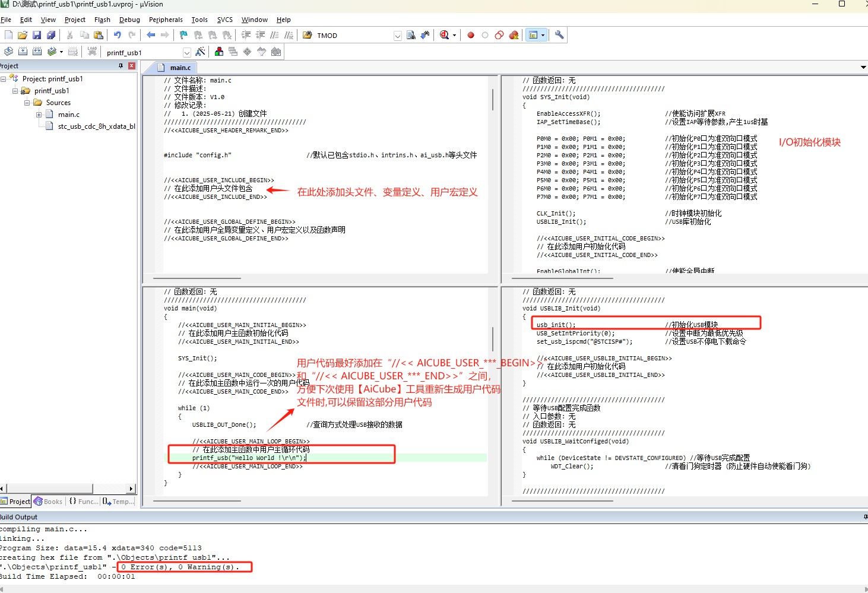Open Manage Project Items with the colored blocks icon
Screen dimensions: 868x593
219,52
